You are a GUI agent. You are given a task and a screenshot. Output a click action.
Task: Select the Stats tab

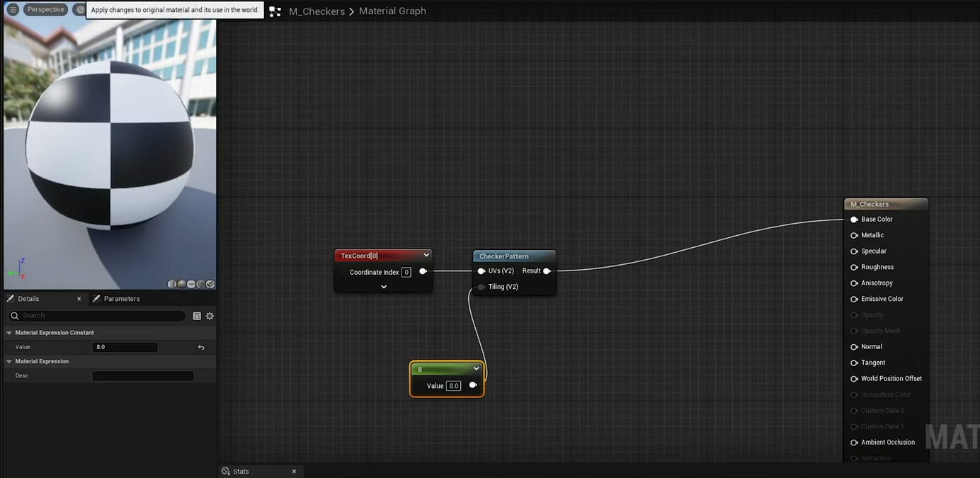(x=241, y=472)
